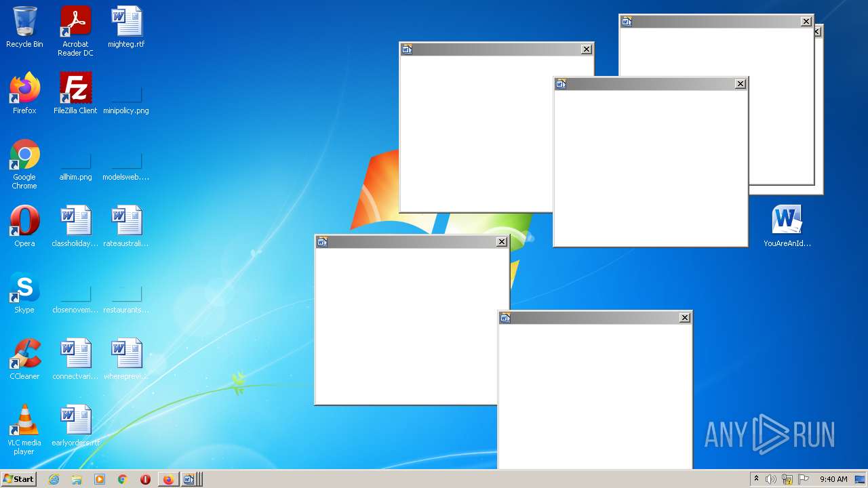Select the Opera desktop shortcut
The image size is (868, 488).
click(x=24, y=226)
